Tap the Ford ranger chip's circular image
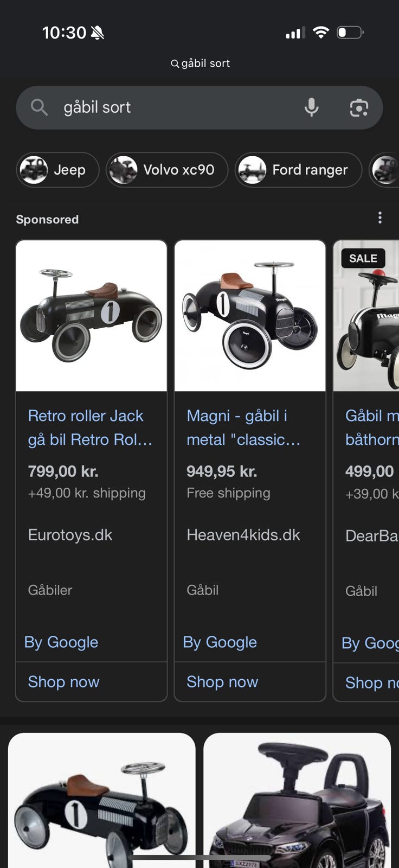This screenshot has width=399, height=868. tap(253, 170)
